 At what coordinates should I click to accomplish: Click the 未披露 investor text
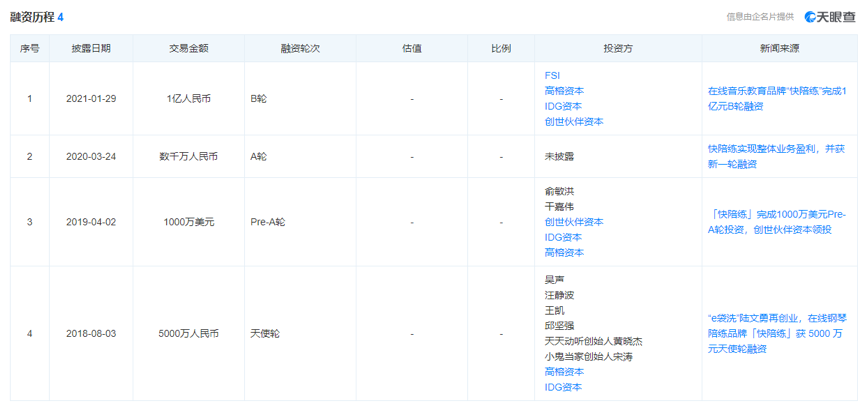pos(559,157)
